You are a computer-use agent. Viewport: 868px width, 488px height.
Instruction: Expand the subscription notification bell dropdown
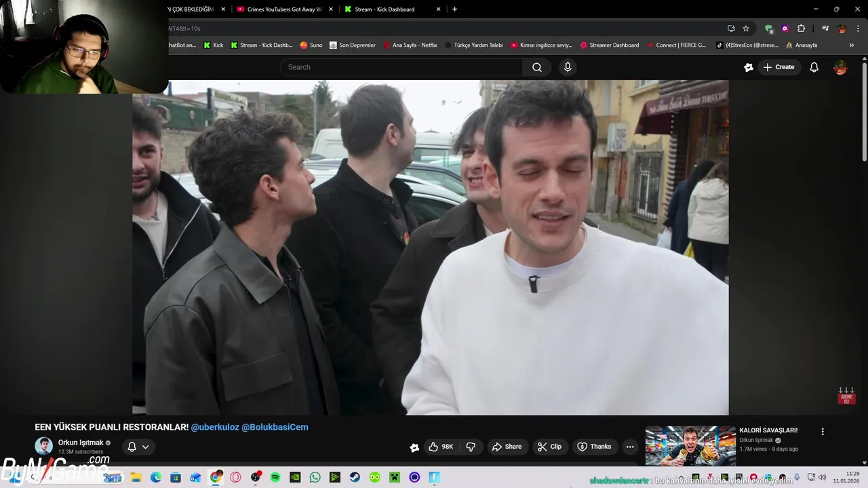tap(138, 447)
